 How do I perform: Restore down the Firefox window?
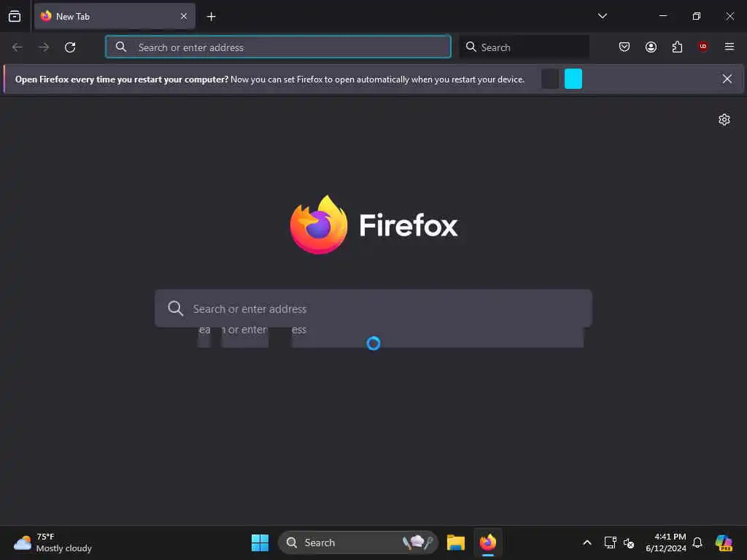(696, 16)
